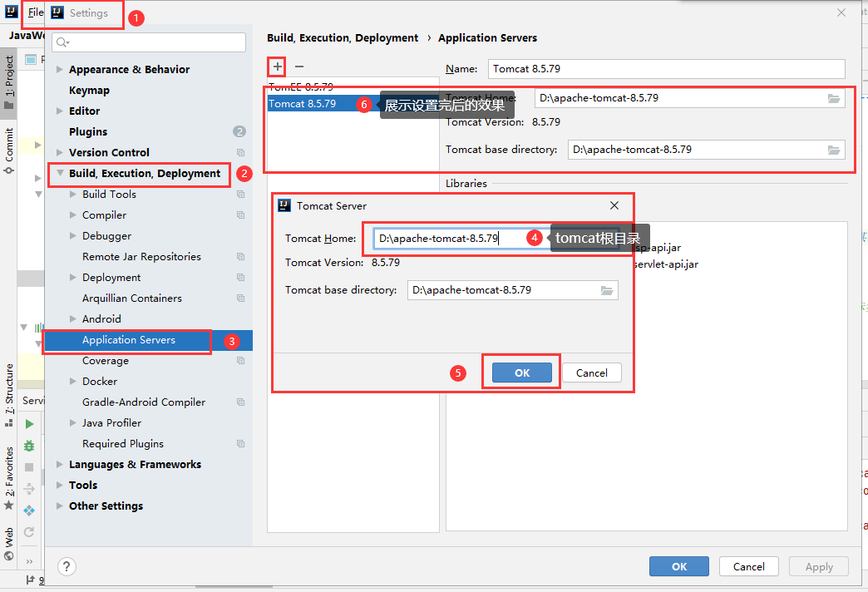
Task: Click project-level icon beside Coverage
Action: (x=241, y=361)
